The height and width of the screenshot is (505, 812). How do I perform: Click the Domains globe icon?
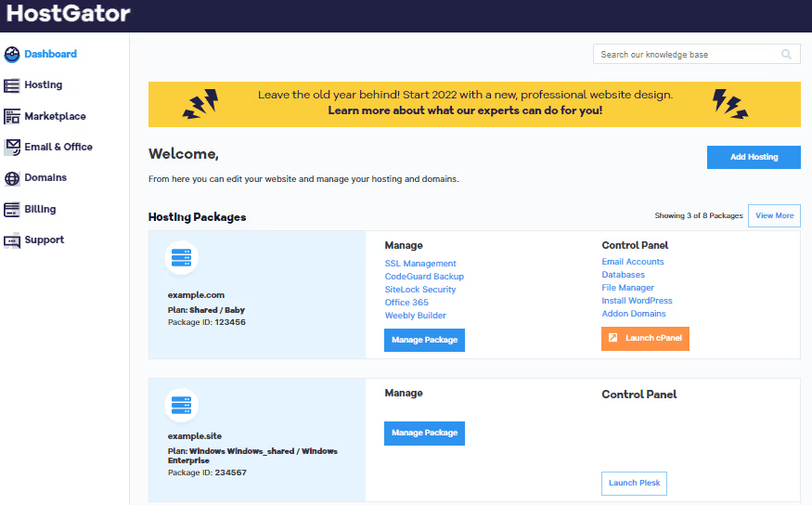click(12, 178)
